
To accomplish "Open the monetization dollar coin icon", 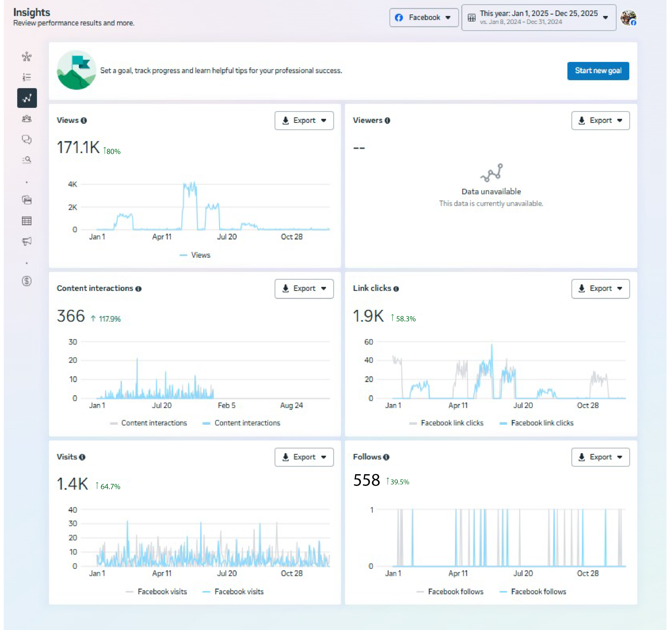I will (27, 281).
